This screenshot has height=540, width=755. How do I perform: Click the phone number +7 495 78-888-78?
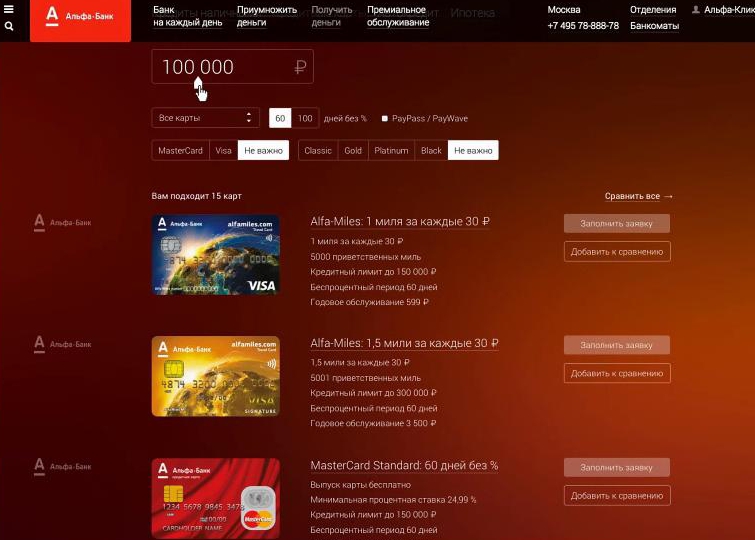click(583, 26)
